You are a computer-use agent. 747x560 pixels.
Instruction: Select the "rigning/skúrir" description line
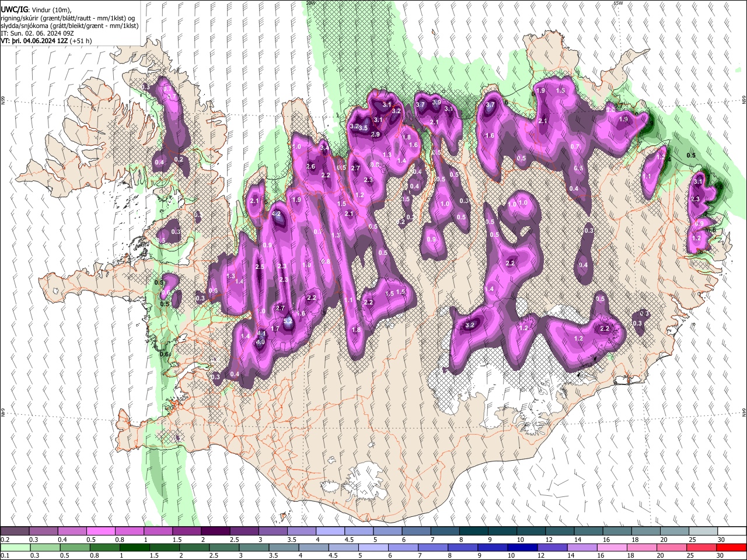click(68, 19)
